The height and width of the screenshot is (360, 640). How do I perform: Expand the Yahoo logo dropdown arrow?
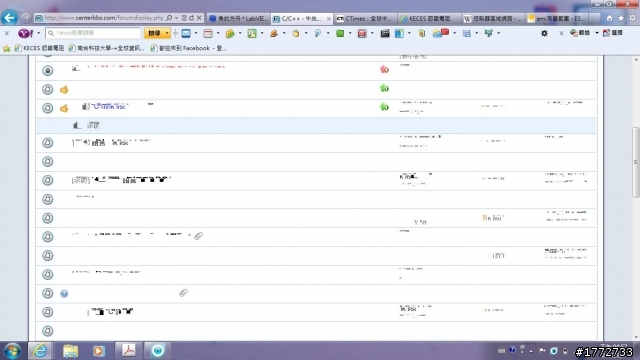pos(38,33)
